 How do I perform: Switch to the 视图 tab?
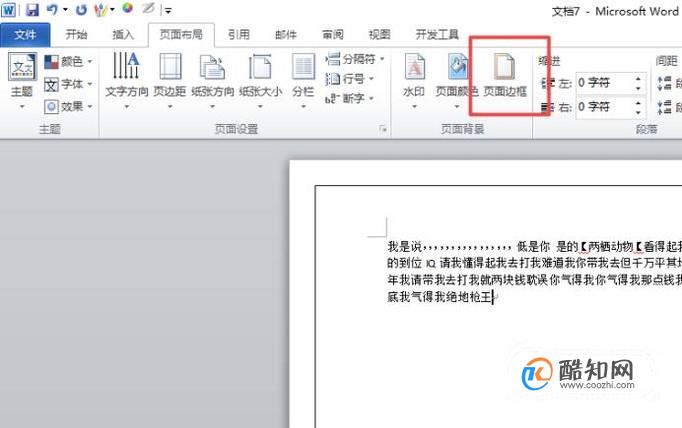(x=379, y=34)
